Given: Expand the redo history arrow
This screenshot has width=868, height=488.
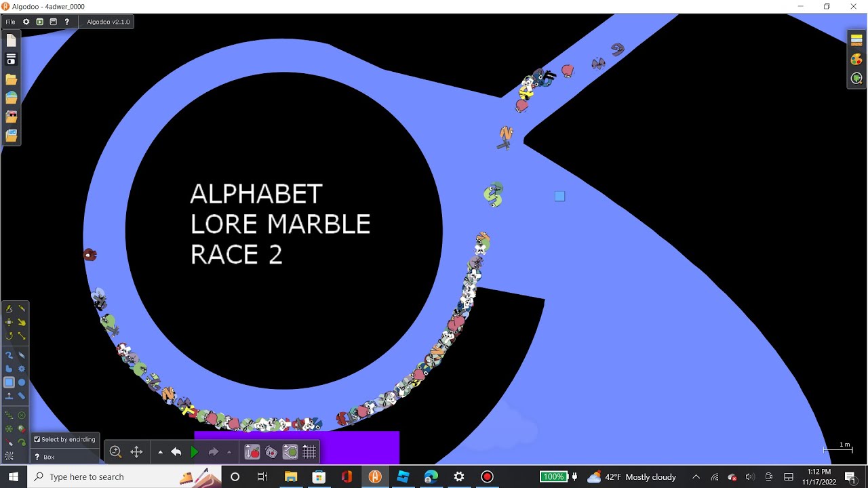Looking at the screenshot, I should tap(229, 452).
